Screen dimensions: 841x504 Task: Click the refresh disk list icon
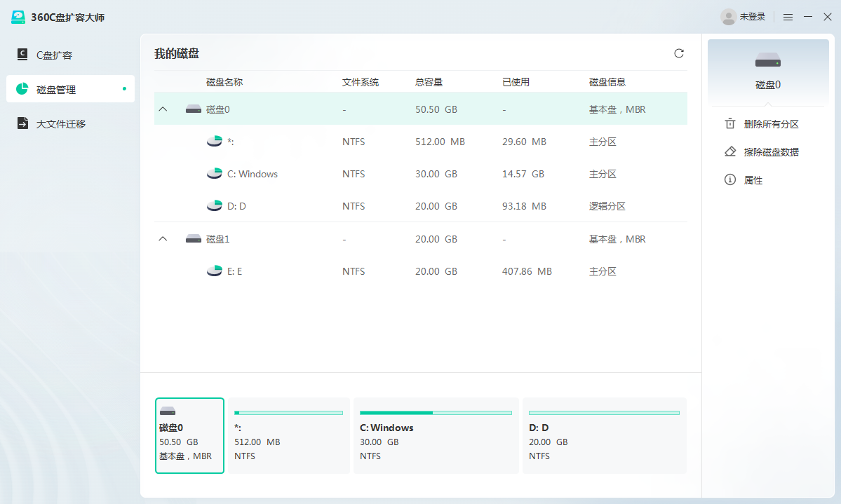click(678, 53)
